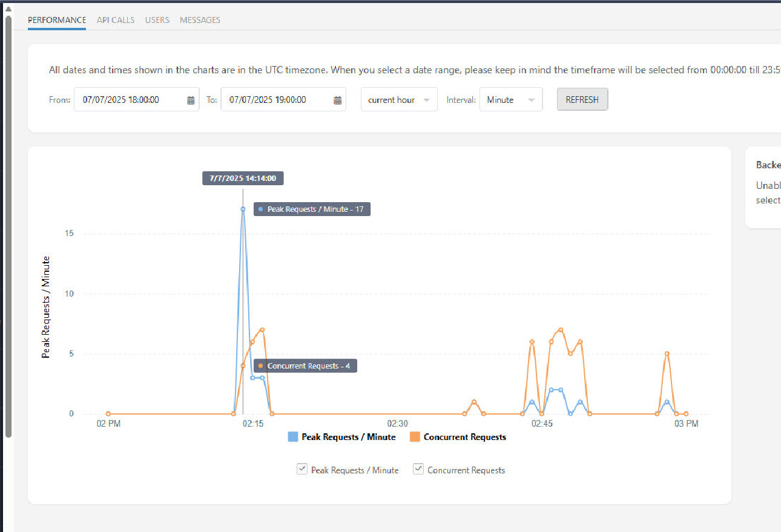The width and height of the screenshot is (781, 532).
Task: Click the vertical scrollbar on left edge
Action: (x=8, y=224)
